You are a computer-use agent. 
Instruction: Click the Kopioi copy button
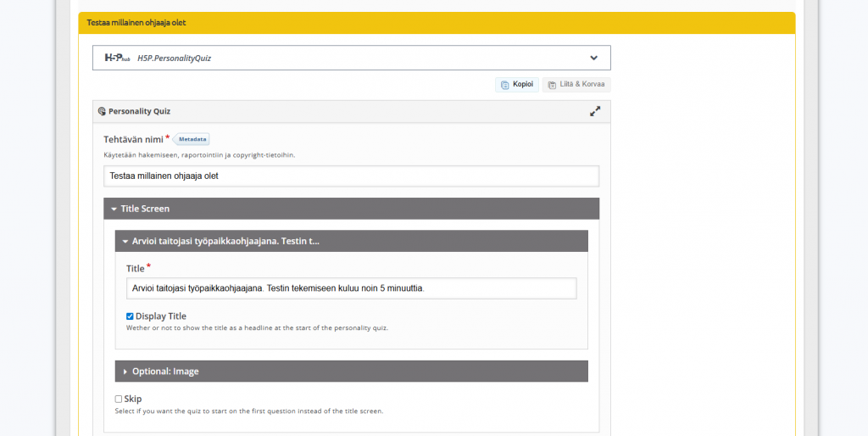pyautogui.click(x=517, y=85)
